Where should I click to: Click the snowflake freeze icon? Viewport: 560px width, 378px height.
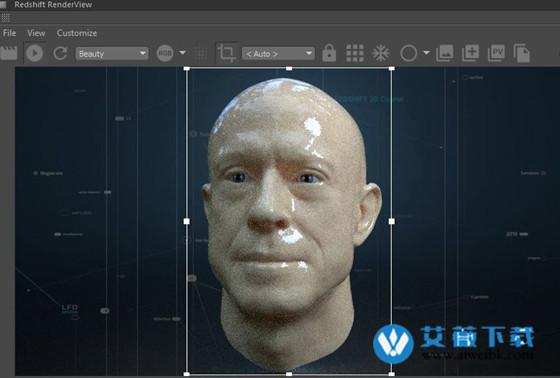click(x=381, y=53)
